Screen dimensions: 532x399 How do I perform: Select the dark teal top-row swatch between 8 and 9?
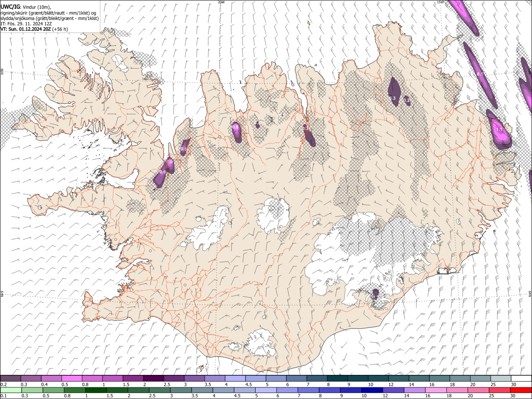337,379
